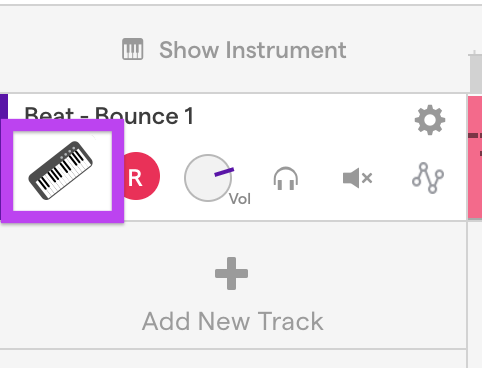Click the Vol label beneath the knob
The width and height of the screenshot is (482, 368).
point(240,199)
